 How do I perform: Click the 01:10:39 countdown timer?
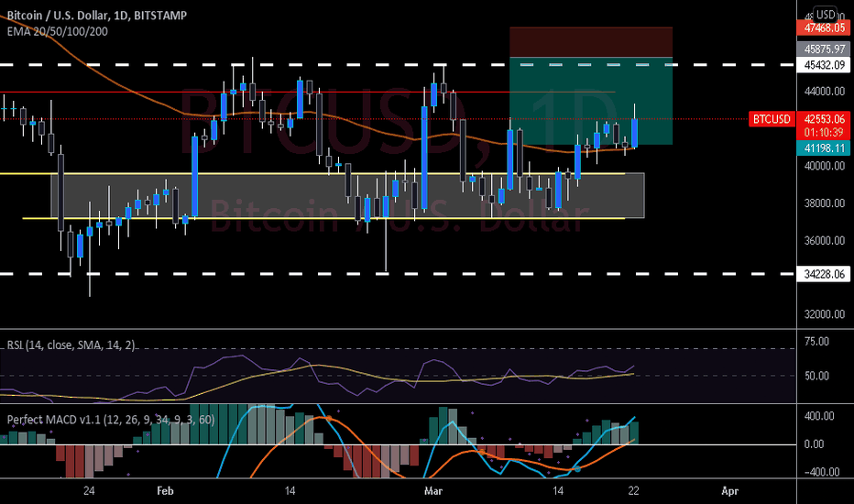coord(825,132)
